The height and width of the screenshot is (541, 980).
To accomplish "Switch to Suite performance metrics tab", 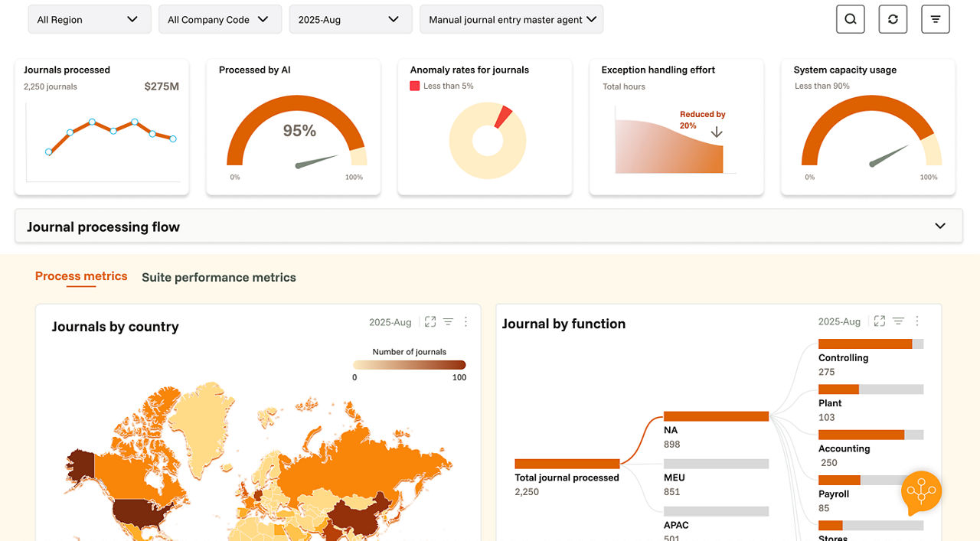I will point(219,278).
